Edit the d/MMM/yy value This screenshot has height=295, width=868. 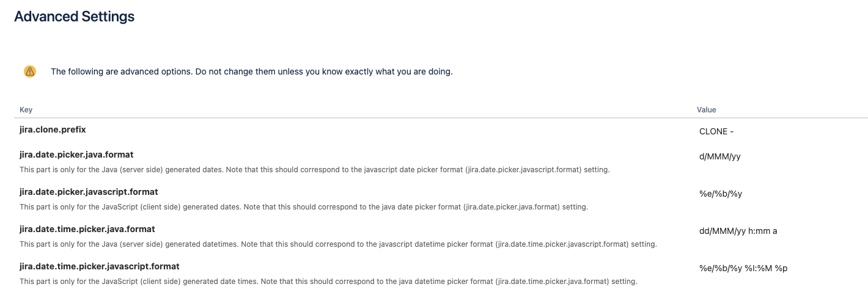coord(720,156)
